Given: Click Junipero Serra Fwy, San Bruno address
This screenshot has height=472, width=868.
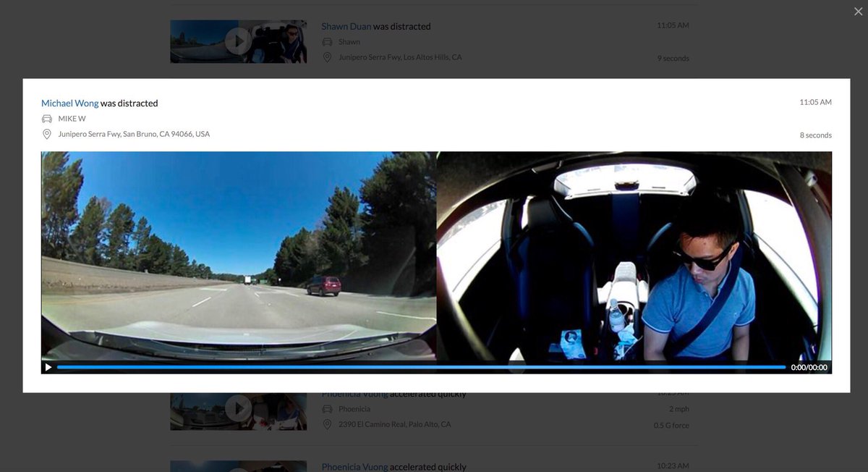Looking at the screenshot, I should tap(134, 134).
